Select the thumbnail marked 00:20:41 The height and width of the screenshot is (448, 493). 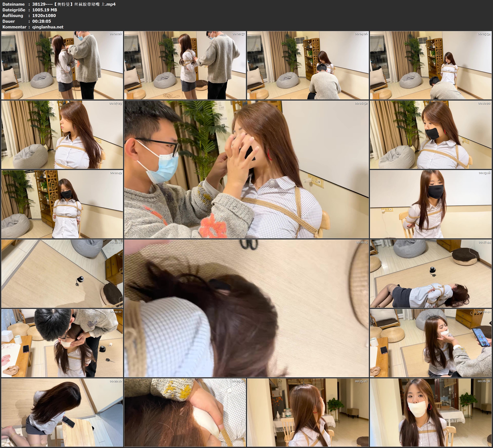[x=431, y=343]
